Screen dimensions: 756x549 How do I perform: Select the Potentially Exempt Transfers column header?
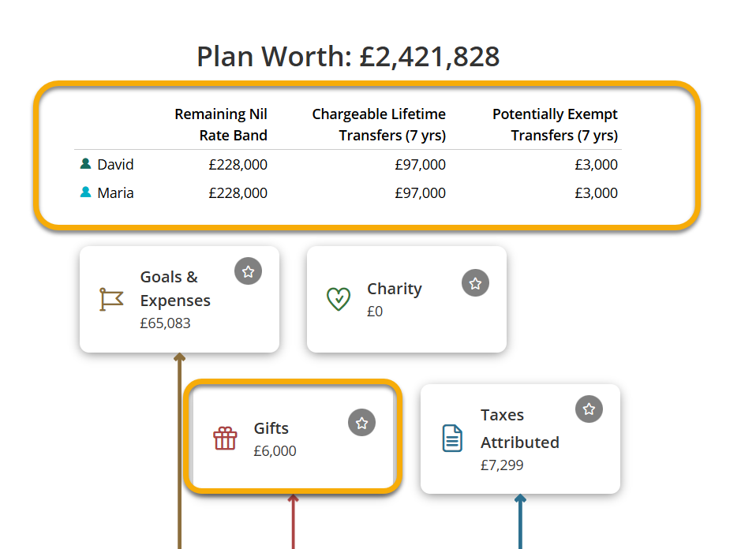click(x=555, y=125)
